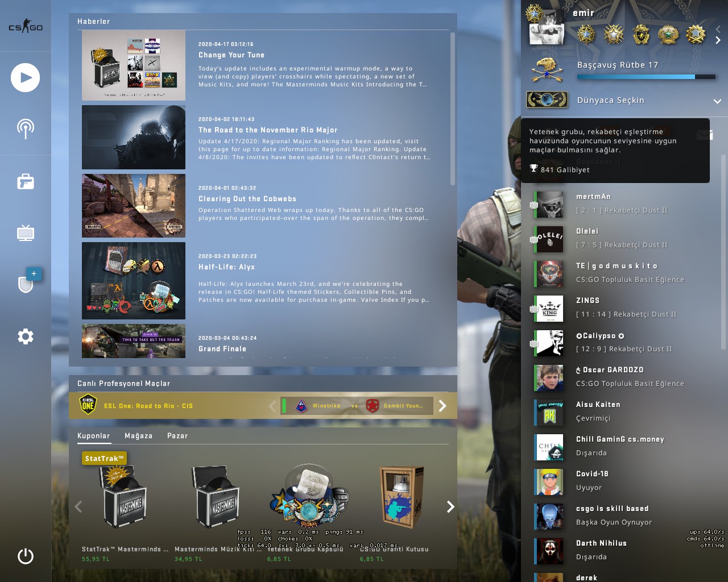Click the news panel scrollbar
Screen dimensions: 728x582
point(453,109)
